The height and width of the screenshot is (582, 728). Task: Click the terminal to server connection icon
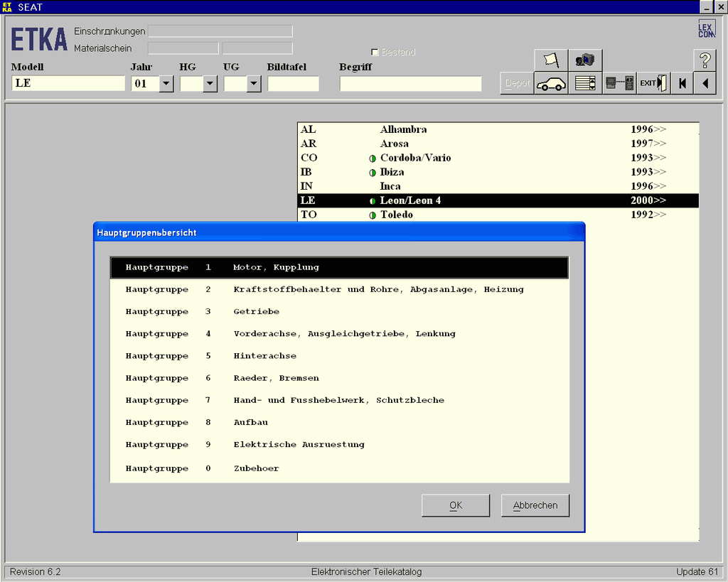click(620, 84)
